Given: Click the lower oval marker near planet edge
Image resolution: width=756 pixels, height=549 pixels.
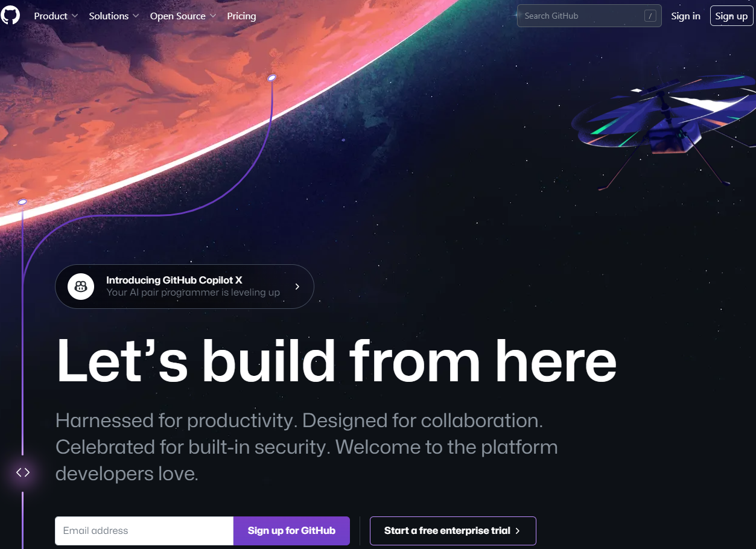Looking at the screenshot, I should coord(22,202).
